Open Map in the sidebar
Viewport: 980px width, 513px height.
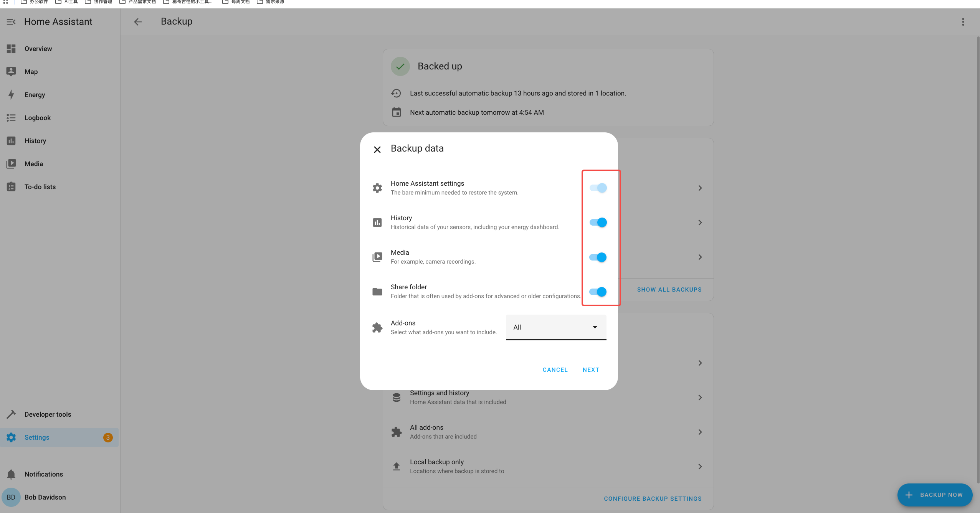(59, 72)
